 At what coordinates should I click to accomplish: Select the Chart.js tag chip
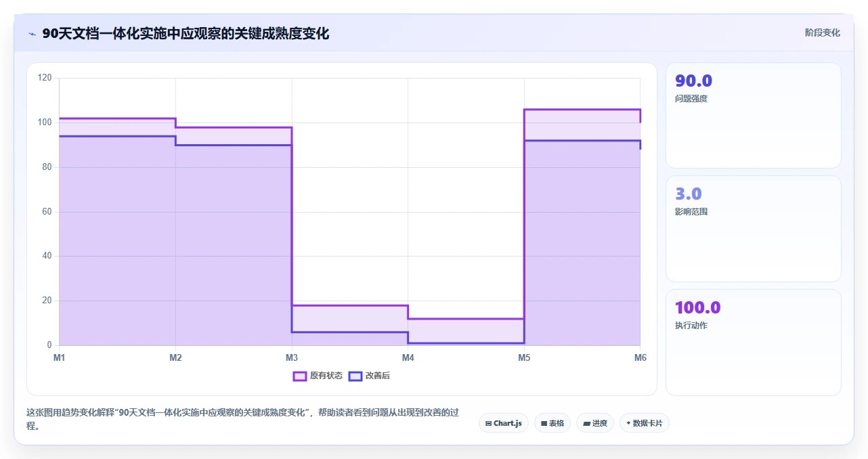(x=504, y=423)
